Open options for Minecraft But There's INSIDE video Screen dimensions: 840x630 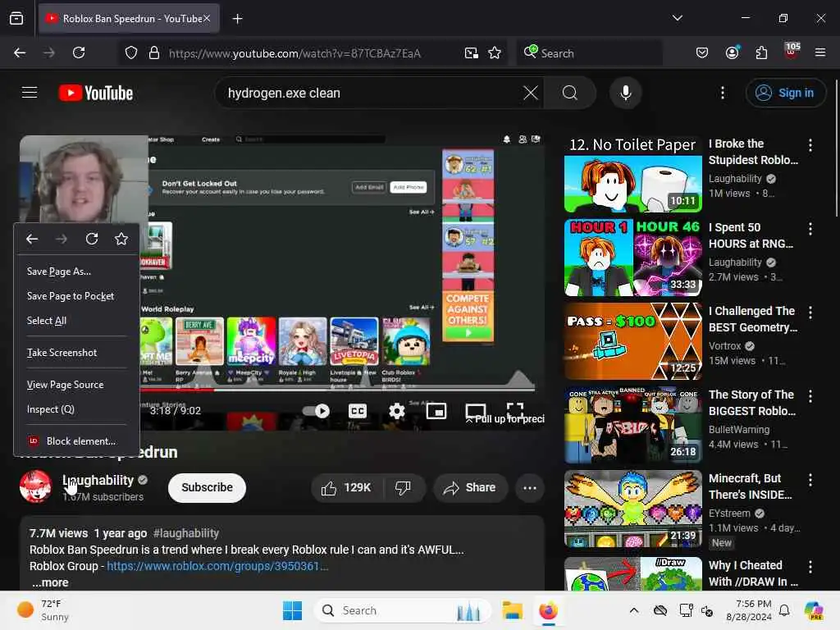click(x=810, y=479)
